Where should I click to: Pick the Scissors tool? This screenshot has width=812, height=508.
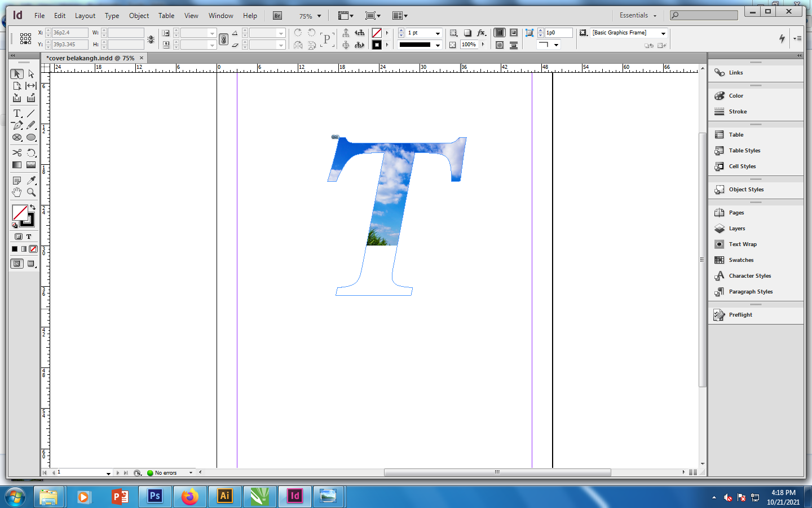(17, 153)
